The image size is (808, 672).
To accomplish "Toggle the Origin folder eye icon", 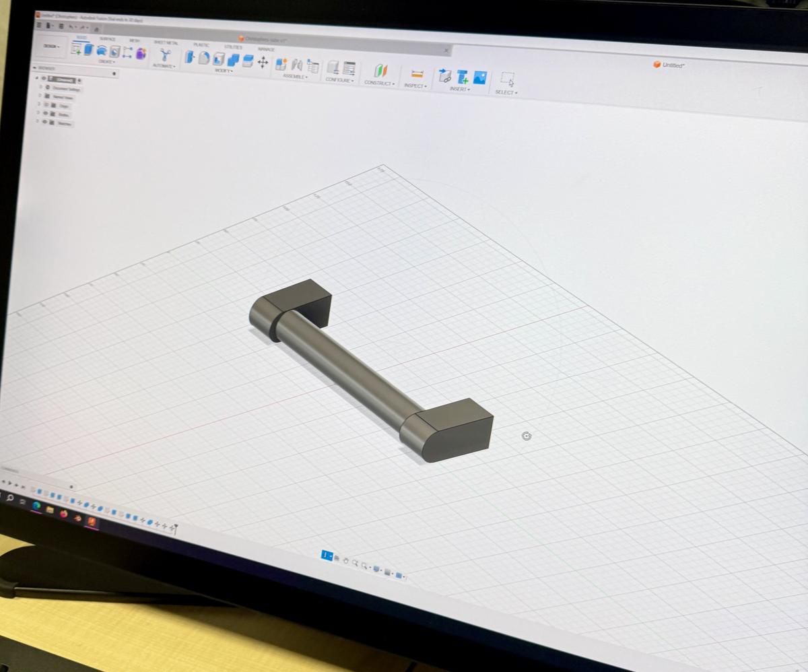I will click(x=46, y=104).
